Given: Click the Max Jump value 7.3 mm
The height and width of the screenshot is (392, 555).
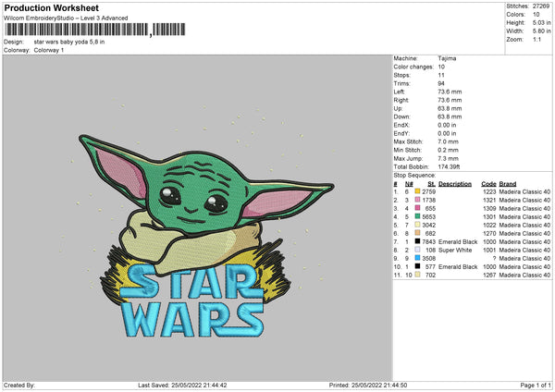Looking at the screenshot, I should click(448, 158).
